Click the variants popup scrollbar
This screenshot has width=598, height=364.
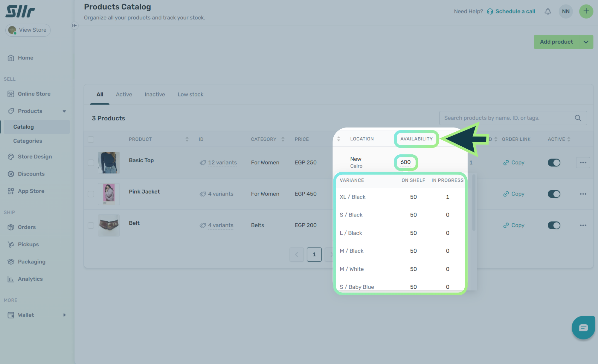[x=474, y=203]
